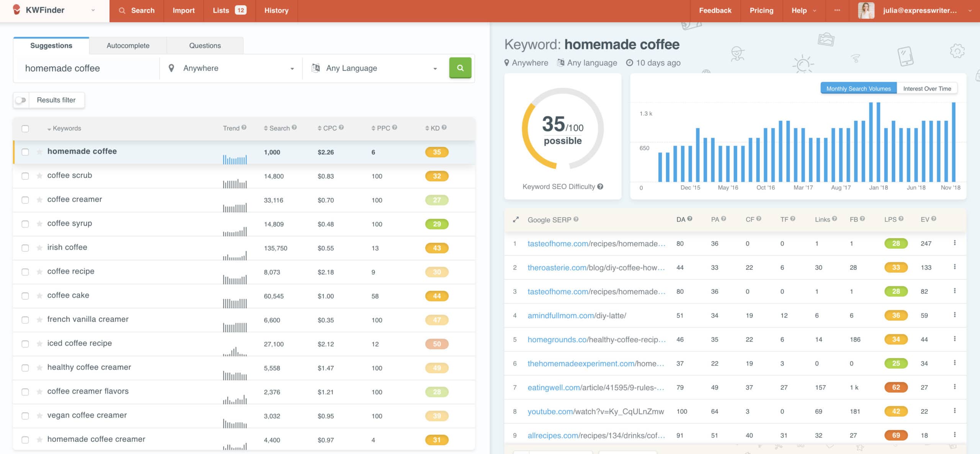980x454 pixels.
Task: Sort by Search column header
Action: pyautogui.click(x=276, y=128)
